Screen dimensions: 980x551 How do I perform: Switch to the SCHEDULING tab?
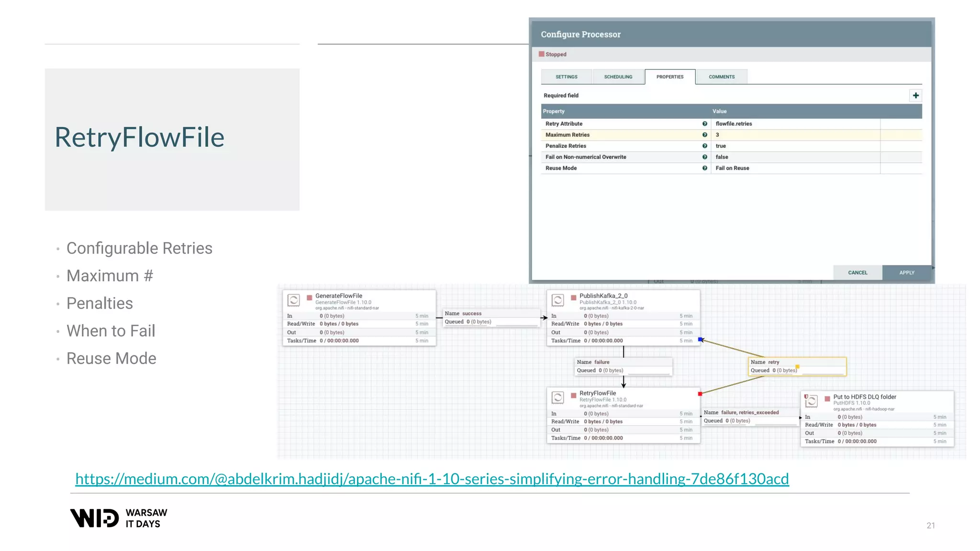tap(618, 77)
